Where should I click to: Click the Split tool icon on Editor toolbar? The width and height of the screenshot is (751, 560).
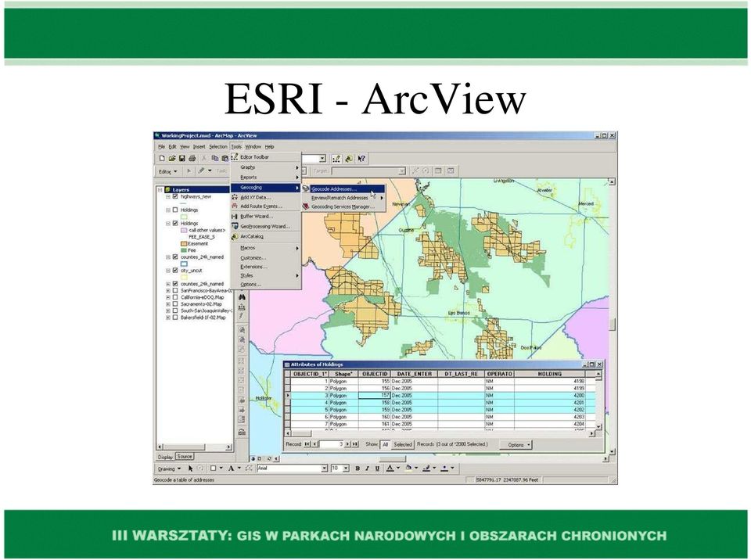click(x=415, y=171)
